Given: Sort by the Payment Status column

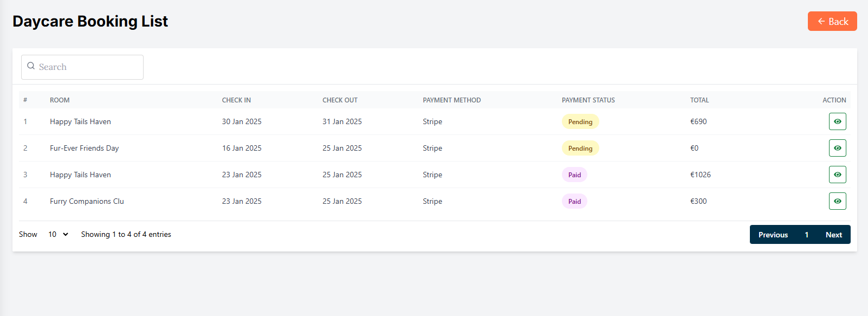Looking at the screenshot, I should pos(588,100).
